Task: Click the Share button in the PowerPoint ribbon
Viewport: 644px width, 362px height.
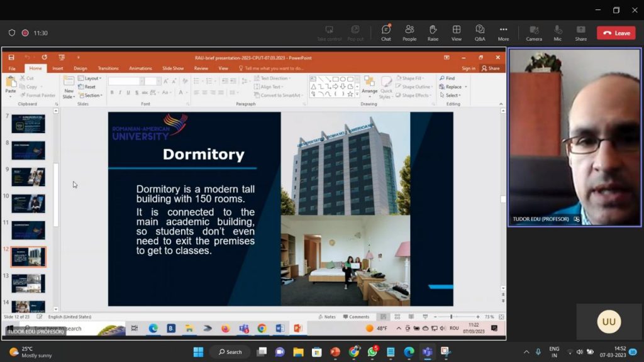Action: point(491,69)
